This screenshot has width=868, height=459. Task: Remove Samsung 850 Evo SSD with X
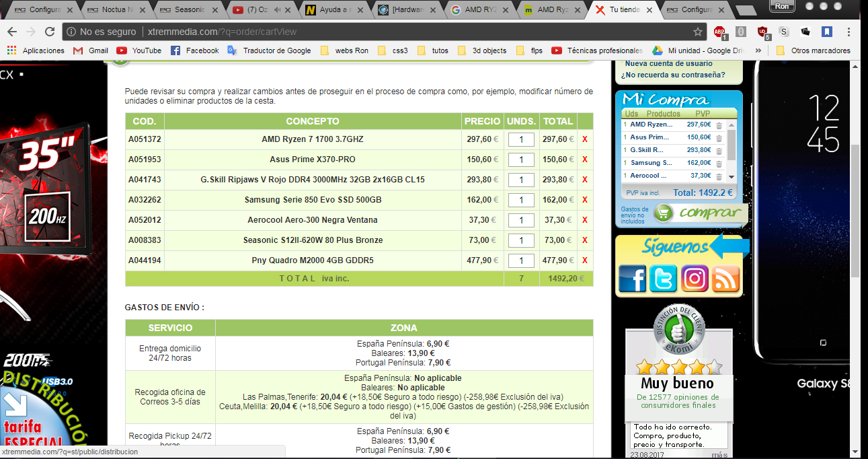pyautogui.click(x=585, y=200)
